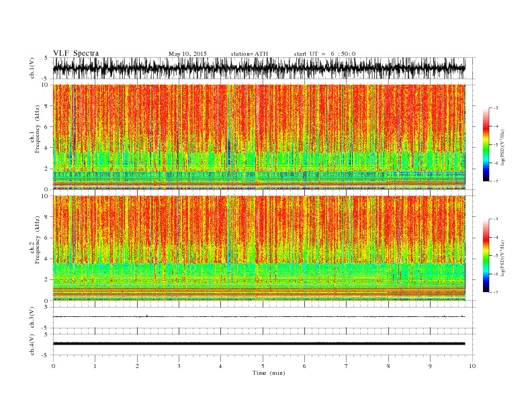The width and height of the screenshot is (532, 411).
Task: Click the ch.1 'Frequency (kHz)' axis label
Action: click(x=38, y=129)
